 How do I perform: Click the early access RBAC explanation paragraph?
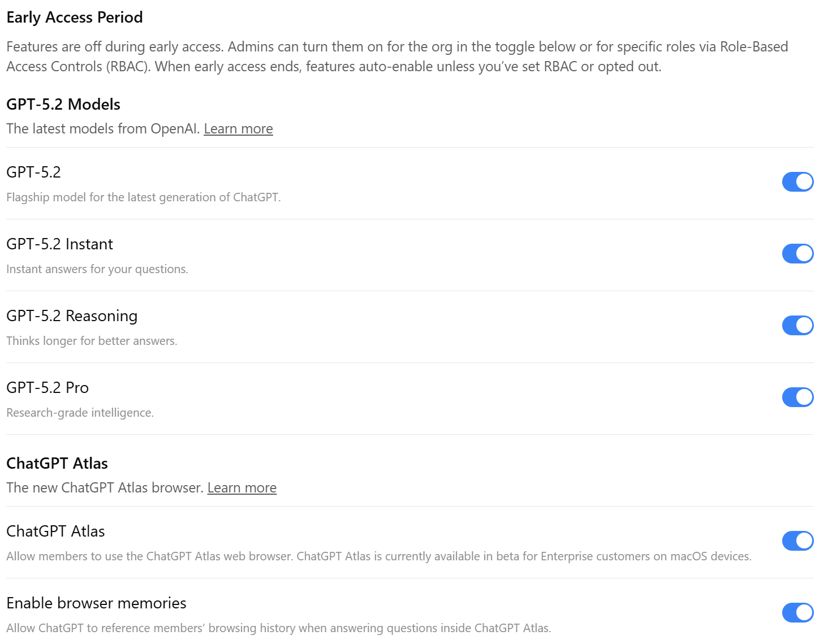396,57
